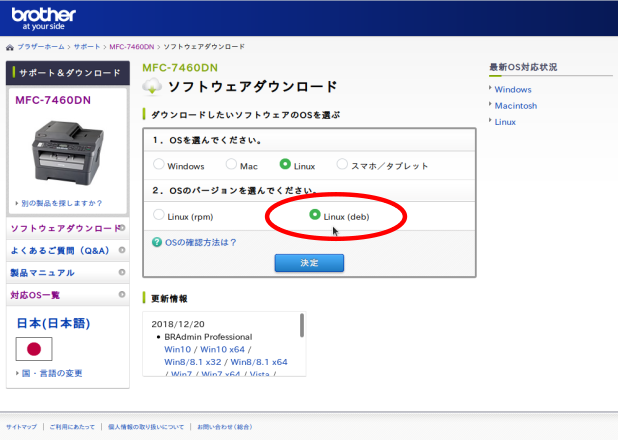The width and height of the screenshot is (618, 440).
Task: Click the 決定 button
Action: (x=309, y=263)
